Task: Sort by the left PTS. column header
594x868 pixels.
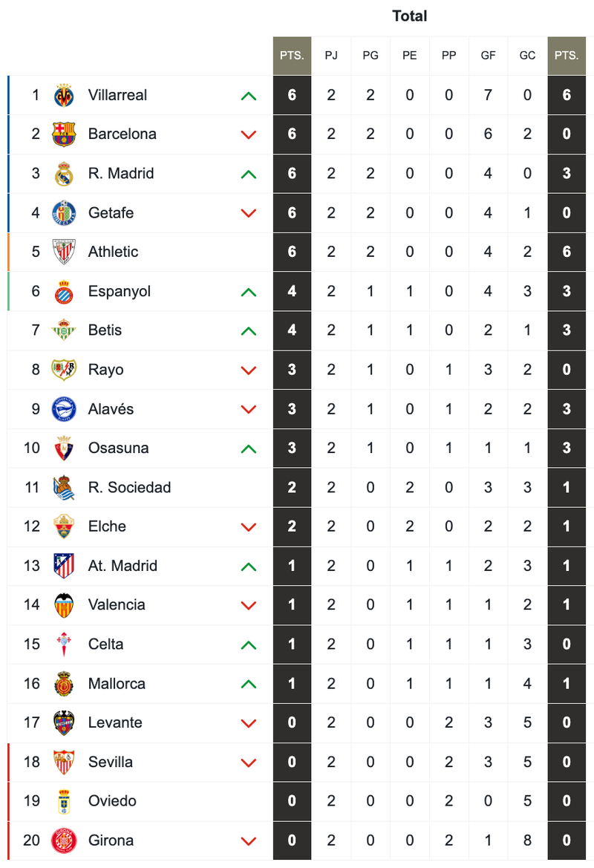Action: (x=292, y=56)
